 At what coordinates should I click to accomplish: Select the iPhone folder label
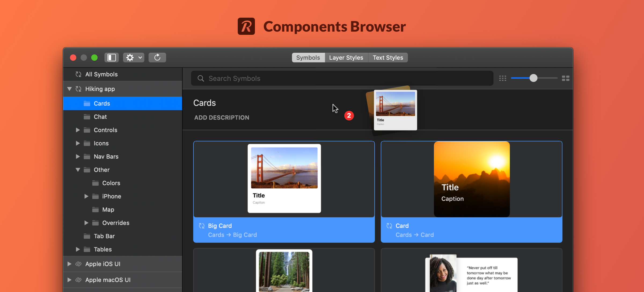112,196
